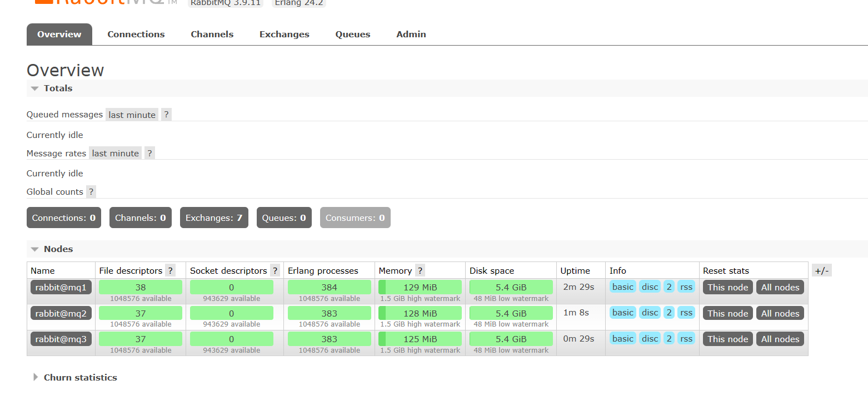Viewport: 868px width, 395px height.
Task: Click the Reset stats column header
Action: click(x=726, y=270)
